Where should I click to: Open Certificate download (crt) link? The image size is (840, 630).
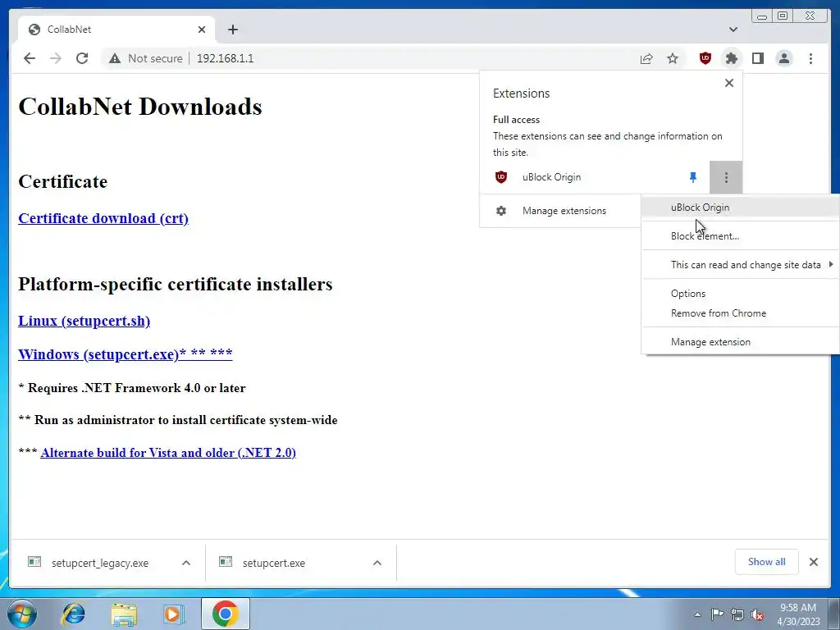click(103, 218)
